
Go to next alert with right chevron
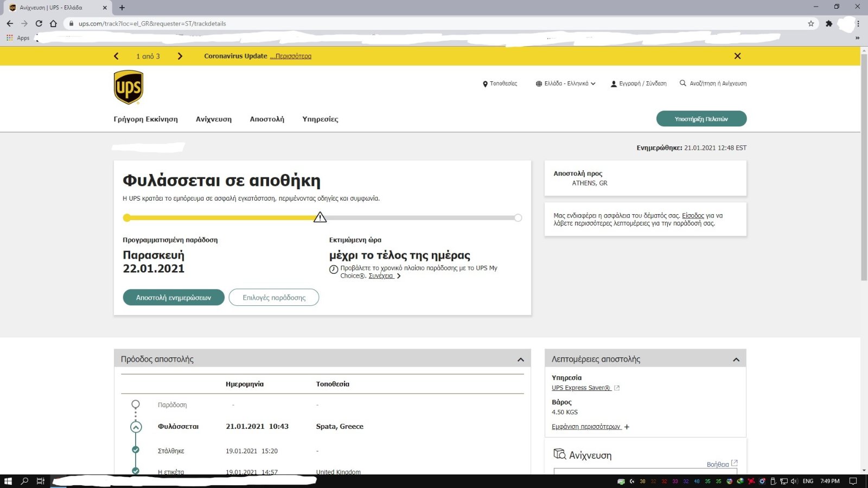[x=180, y=56]
